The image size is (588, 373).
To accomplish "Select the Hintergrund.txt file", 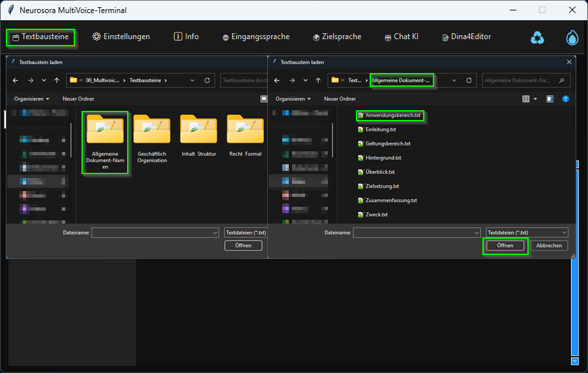I will pos(383,158).
